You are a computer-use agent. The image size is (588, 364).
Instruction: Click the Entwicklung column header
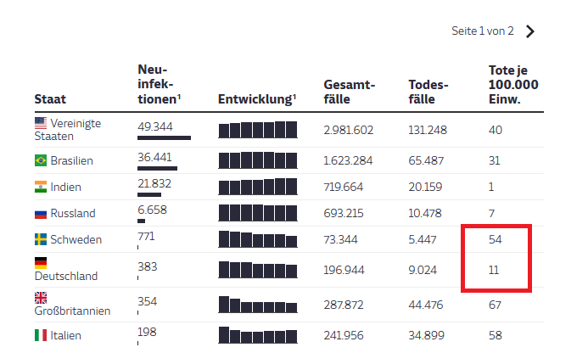click(x=257, y=99)
